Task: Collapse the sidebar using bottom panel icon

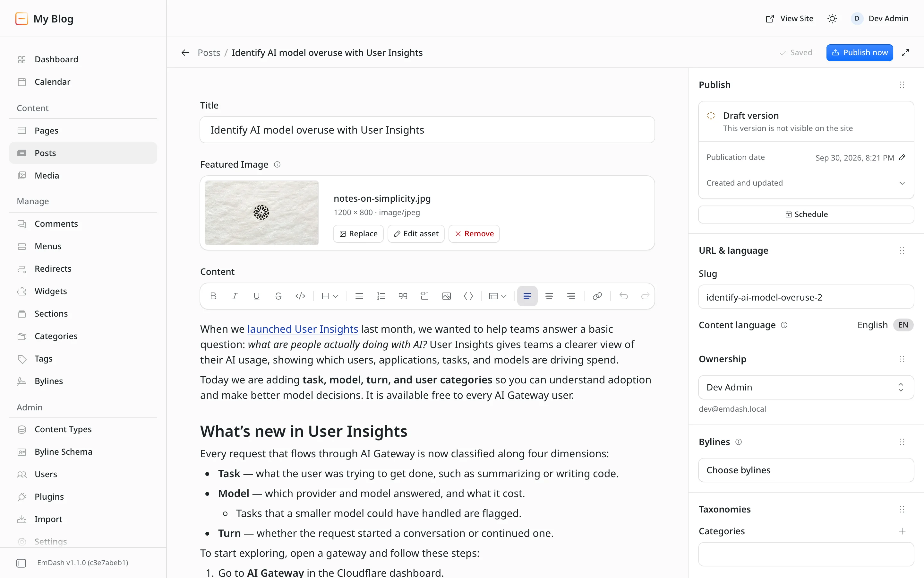Action: coord(21,563)
